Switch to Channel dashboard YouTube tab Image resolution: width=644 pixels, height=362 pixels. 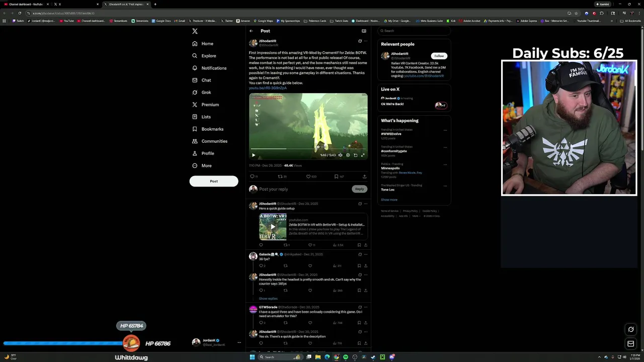point(25,4)
